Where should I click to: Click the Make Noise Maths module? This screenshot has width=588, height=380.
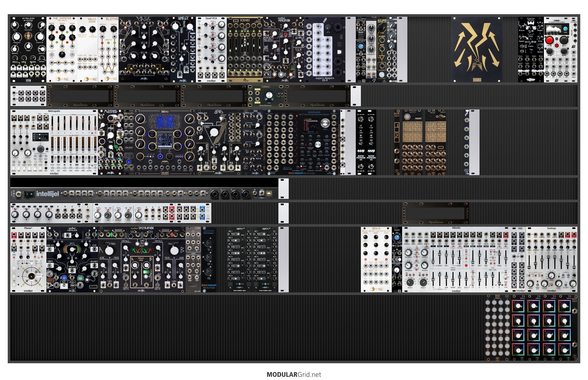[x=144, y=49]
